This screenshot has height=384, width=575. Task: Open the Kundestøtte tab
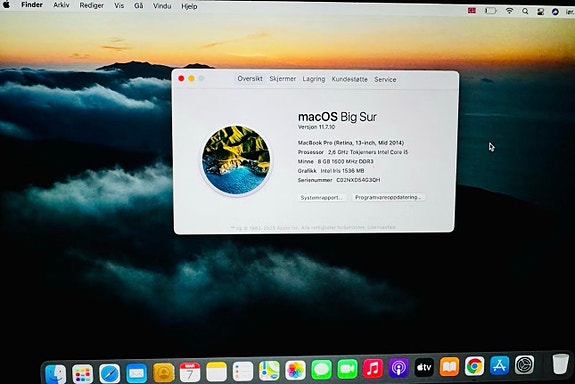pos(349,79)
